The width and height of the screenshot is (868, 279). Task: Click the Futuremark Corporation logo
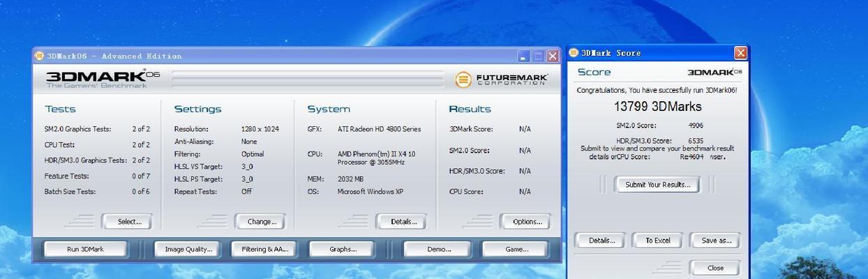point(501,80)
